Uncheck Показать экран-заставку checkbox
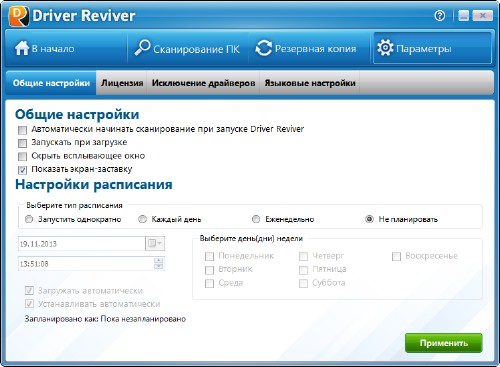Screen dimensions: 500x367 22,170
